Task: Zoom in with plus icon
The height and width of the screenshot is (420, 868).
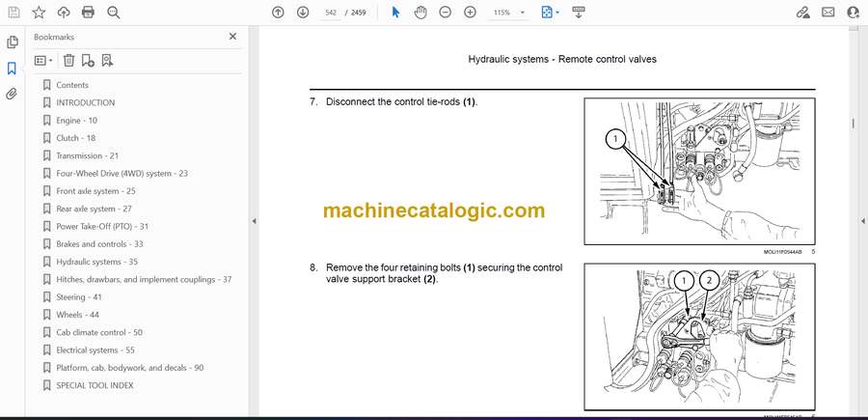Action: point(470,13)
